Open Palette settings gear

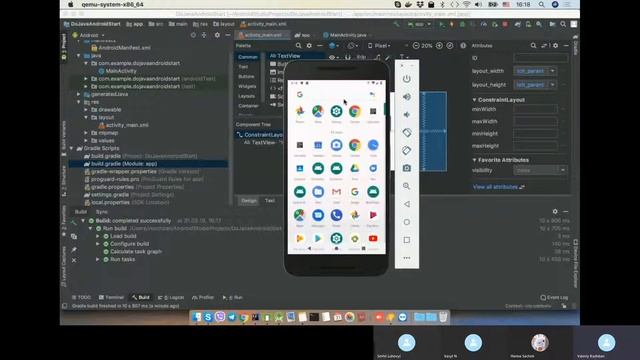(309, 46)
